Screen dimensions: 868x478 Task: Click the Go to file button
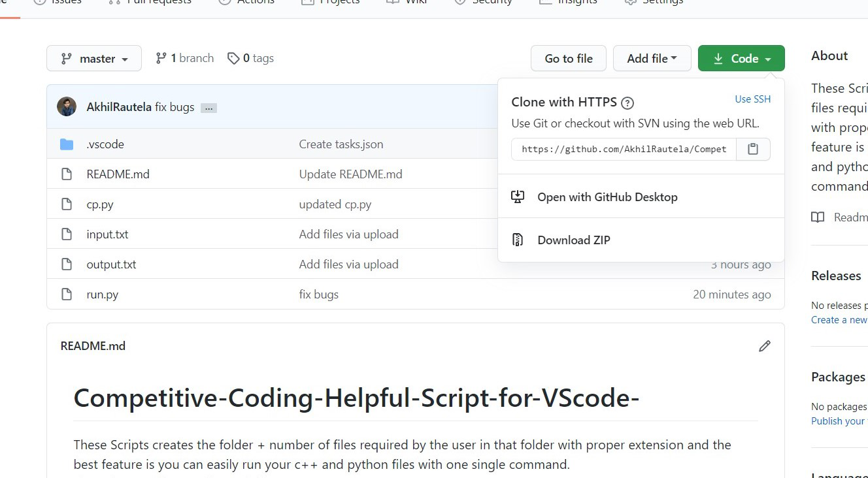coord(569,58)
